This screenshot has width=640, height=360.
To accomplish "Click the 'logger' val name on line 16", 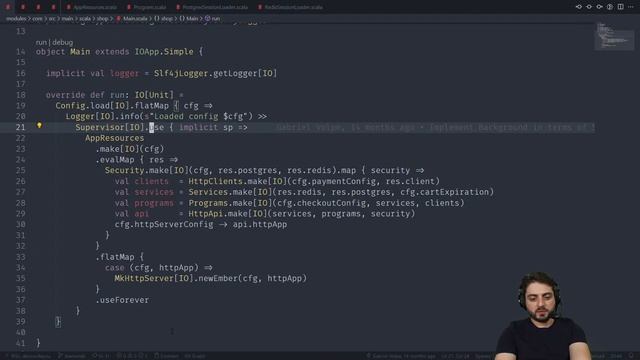I will coord(124,73).
